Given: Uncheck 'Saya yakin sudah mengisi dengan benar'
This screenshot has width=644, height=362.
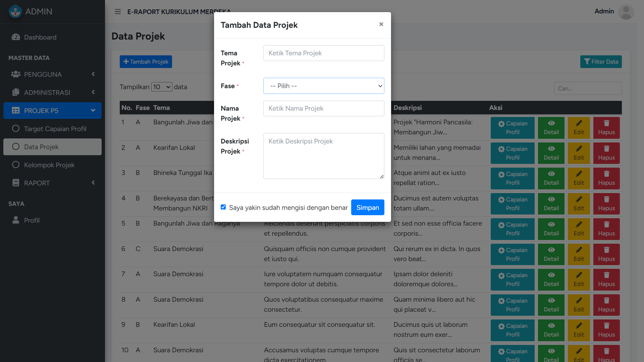Looking at the screenshot, I should [x=223, y=207].
